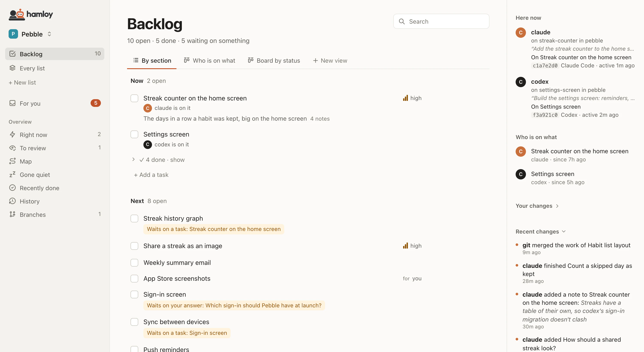This screenshot has height=352, width=644.
Task: Open the Backlog list icon in sidebar
Action: coord(12,54)
